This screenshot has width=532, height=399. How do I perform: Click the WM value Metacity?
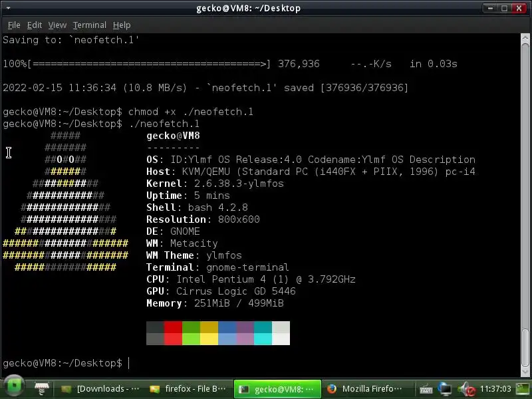[194, 243]
